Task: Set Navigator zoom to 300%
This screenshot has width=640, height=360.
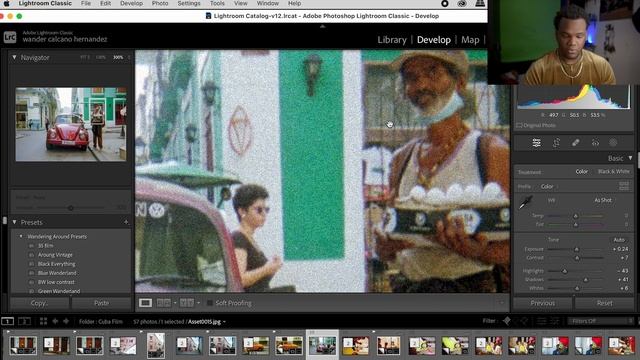Action: (118, 58)
